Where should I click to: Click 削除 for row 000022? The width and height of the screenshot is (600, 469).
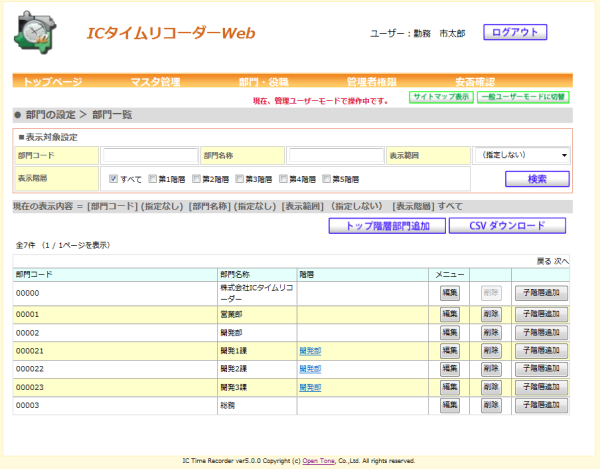point(491,369)
